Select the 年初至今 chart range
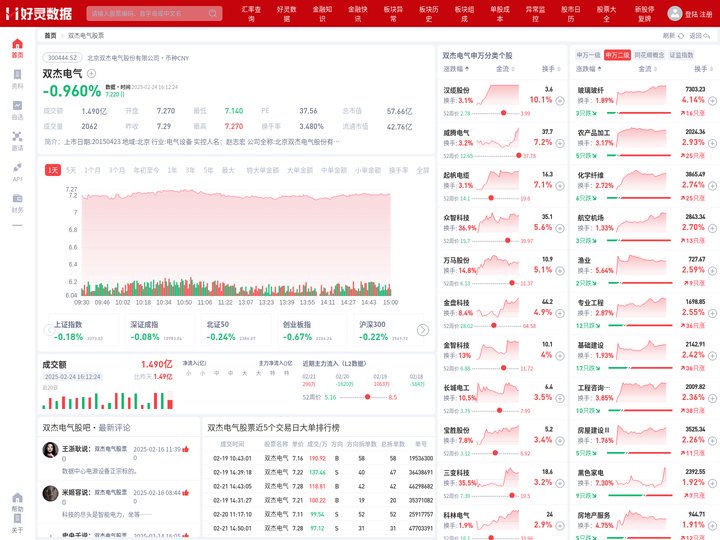 (146, 170)
